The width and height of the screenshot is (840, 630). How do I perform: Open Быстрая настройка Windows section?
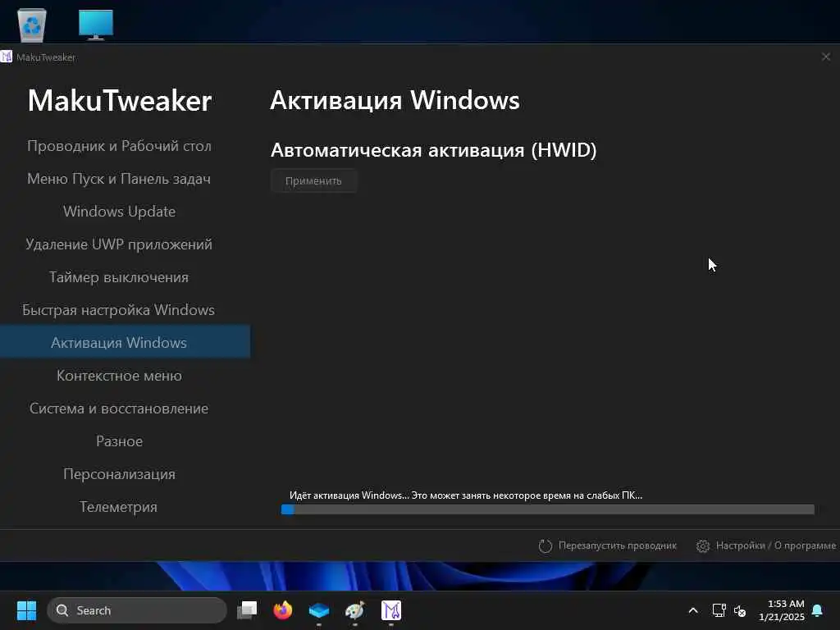pos(119,309)
